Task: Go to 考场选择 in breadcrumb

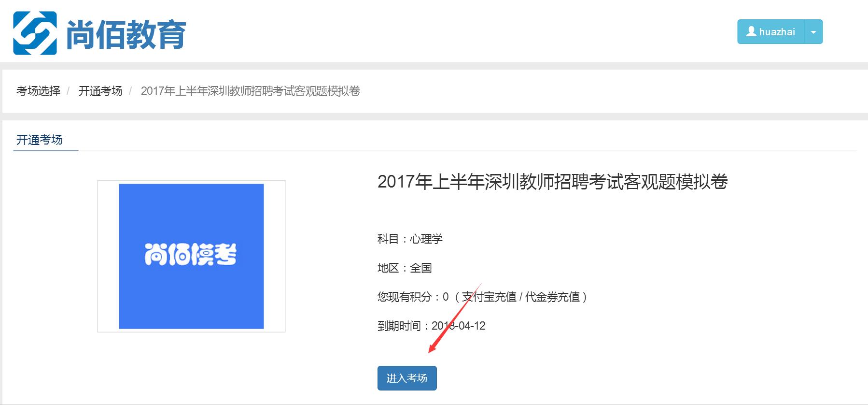Action: (x=39, y=91)
